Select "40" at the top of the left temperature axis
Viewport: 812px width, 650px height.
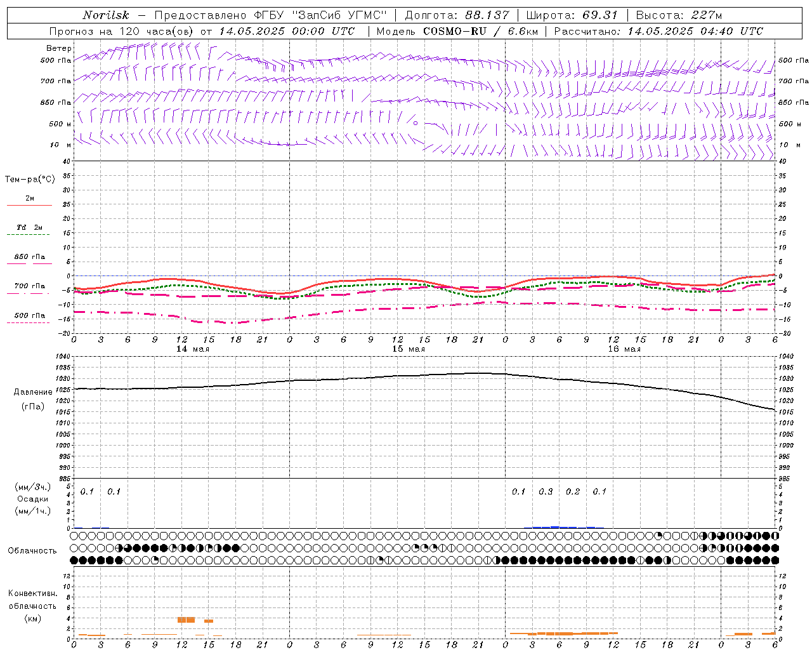pos(66,162)
